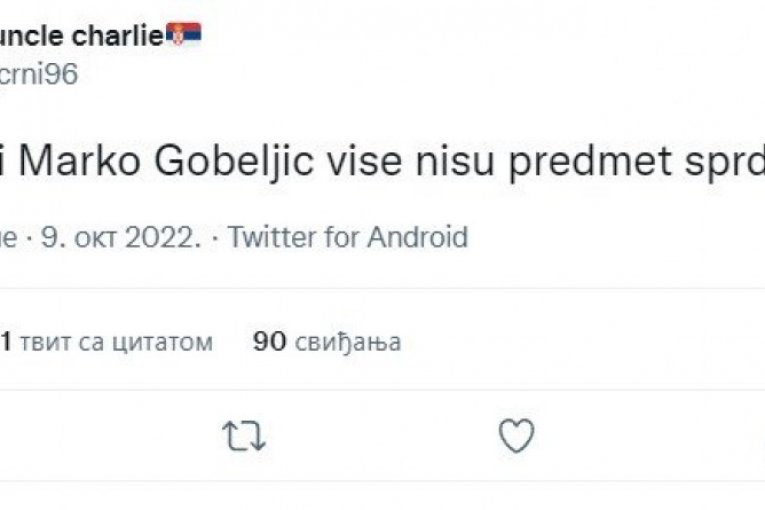
Task: Click the number 90 in the likes count
Action: click(270, 342)
